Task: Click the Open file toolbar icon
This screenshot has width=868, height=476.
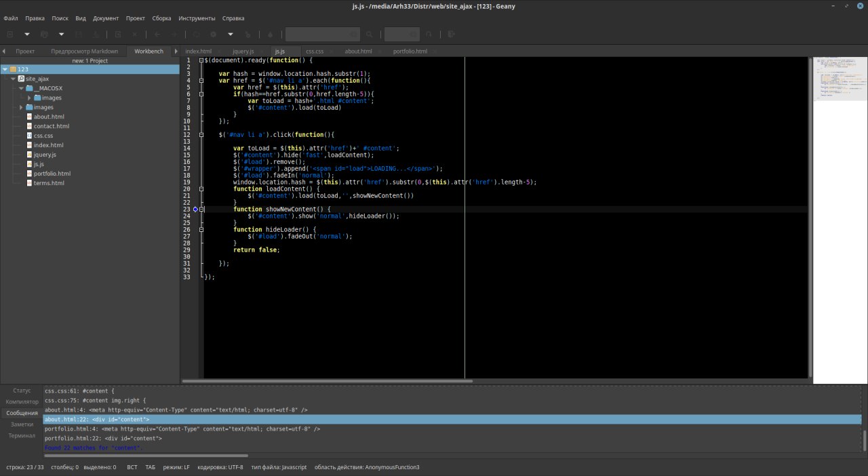Action: click(x=45, y=34)
